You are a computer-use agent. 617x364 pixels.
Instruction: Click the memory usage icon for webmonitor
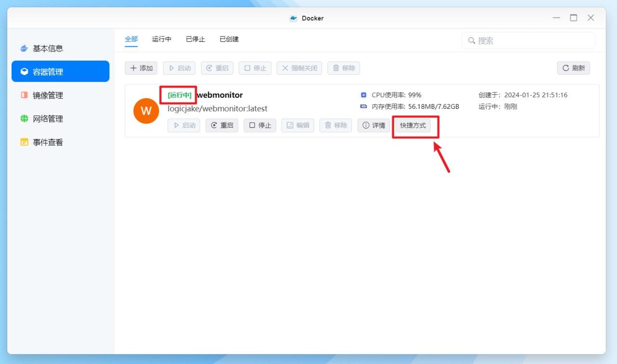click(363, 106)
